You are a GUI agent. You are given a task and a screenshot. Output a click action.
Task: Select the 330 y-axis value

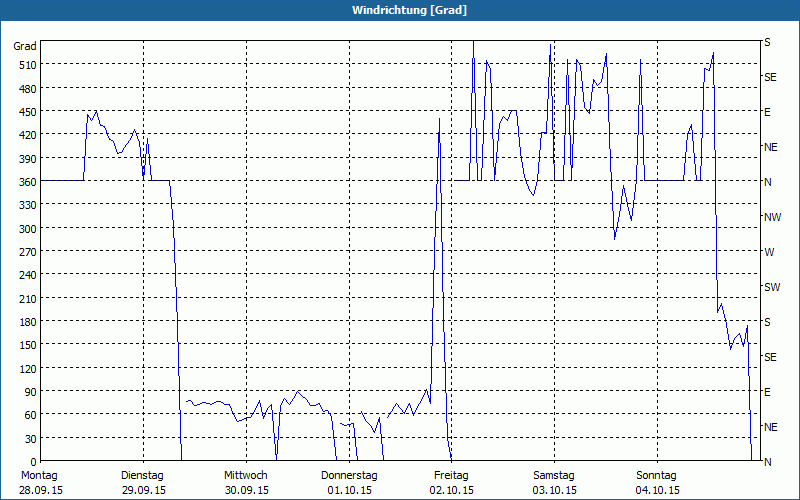pyautogui.click(x=28, y=205)
